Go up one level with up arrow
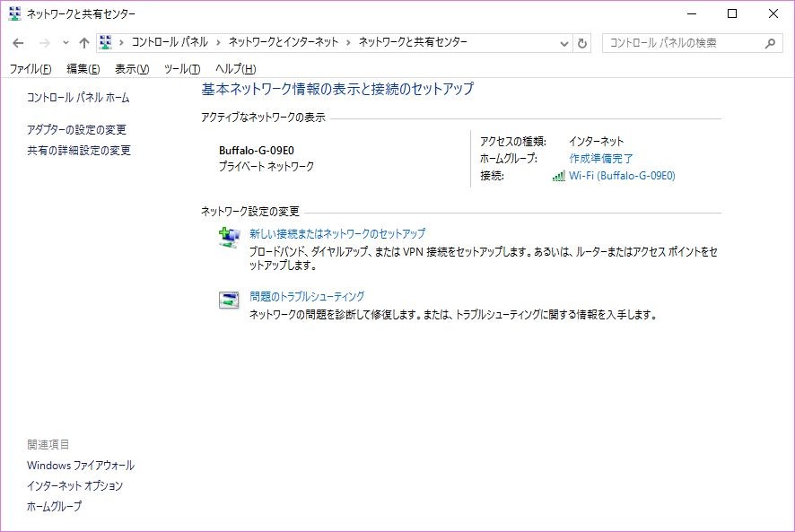 [84, 43]
